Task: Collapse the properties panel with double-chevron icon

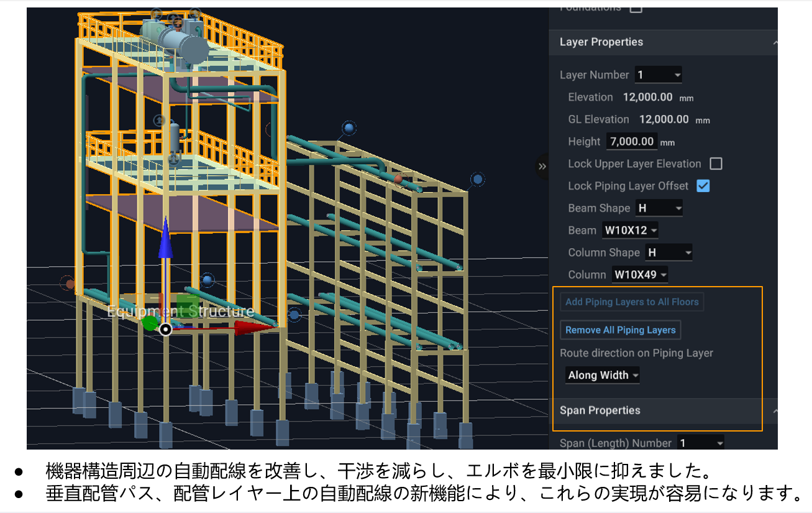Action: point(542,167)
